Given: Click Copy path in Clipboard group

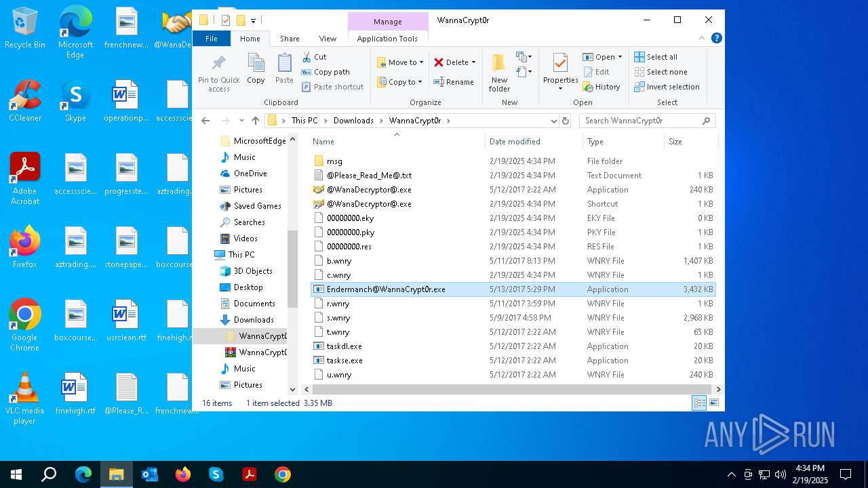Looking at the screenshot, I should pos(325,72).
